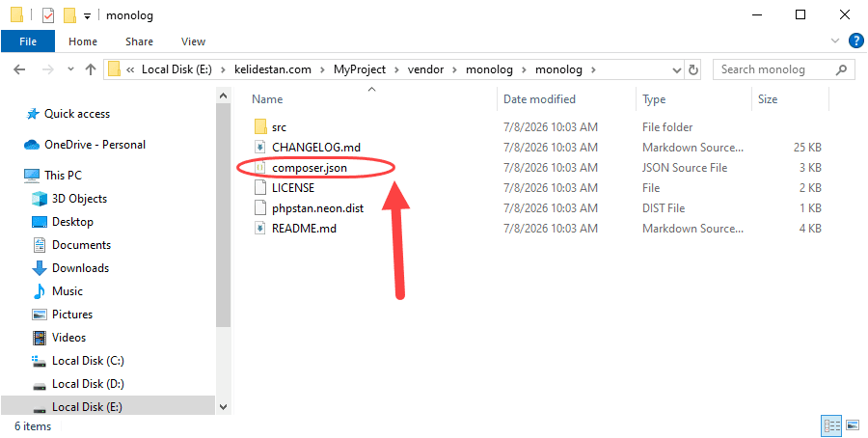Expand the ribbon with the chevron
868x438 pixels.
click(835, 41)
